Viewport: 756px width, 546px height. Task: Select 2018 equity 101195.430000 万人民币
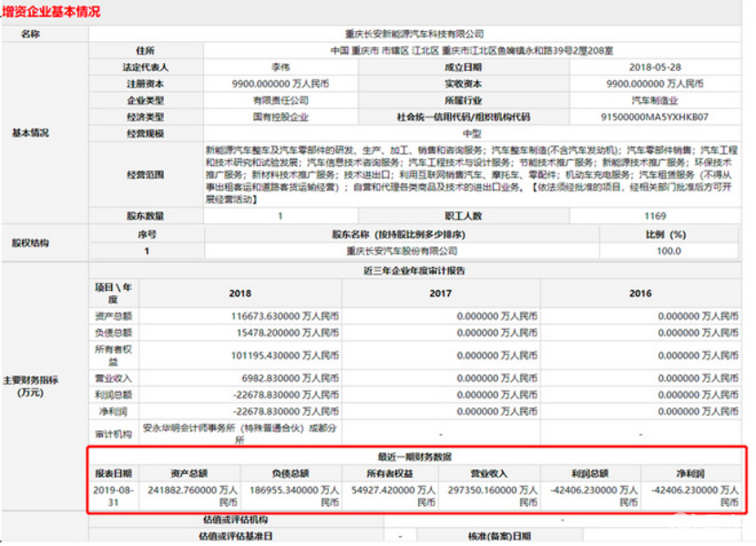tap(285, 355)
